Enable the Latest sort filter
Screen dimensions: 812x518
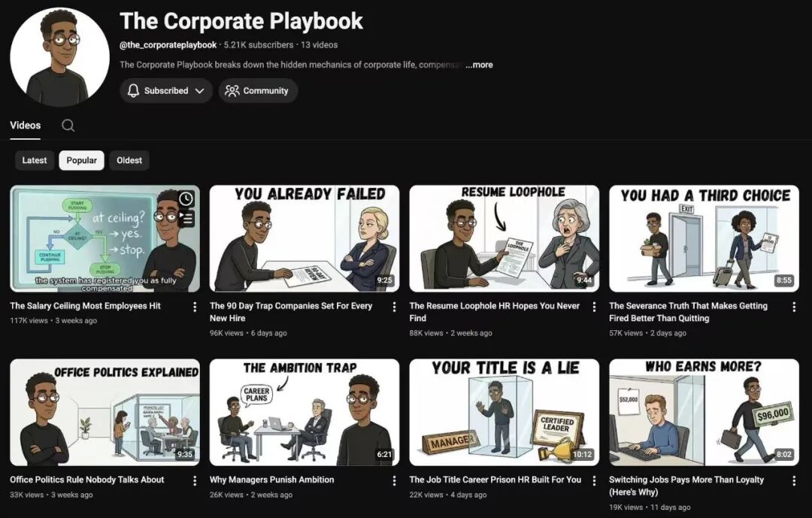click(x=35, y=159)
